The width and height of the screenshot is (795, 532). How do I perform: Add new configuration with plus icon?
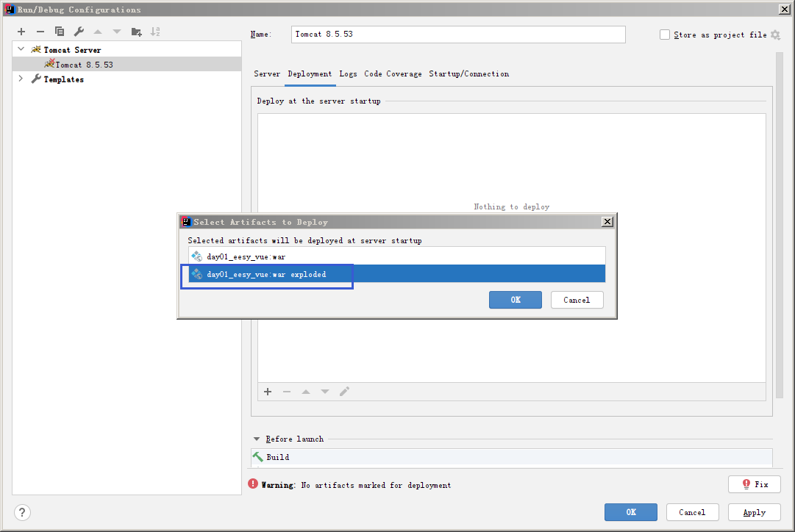point(21,32)
